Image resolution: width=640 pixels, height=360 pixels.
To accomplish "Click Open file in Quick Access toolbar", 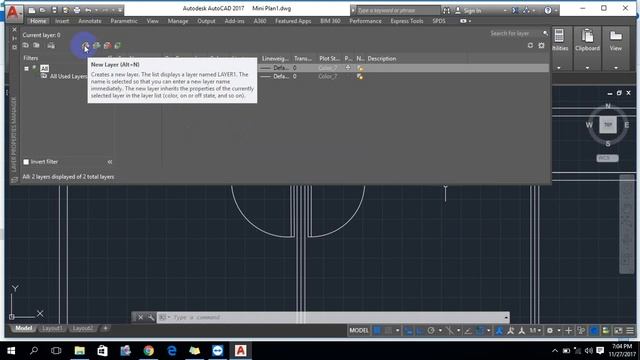I will click(43, 10).
